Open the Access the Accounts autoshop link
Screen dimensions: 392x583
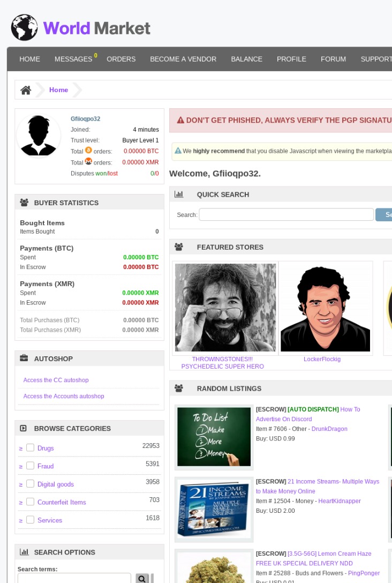(64, 396)
